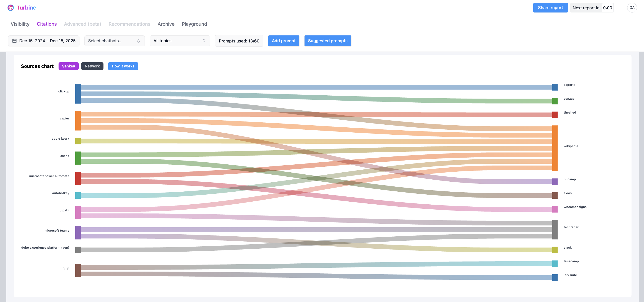
Task: Open the DA user avatar menu
Action: (632, 8)
